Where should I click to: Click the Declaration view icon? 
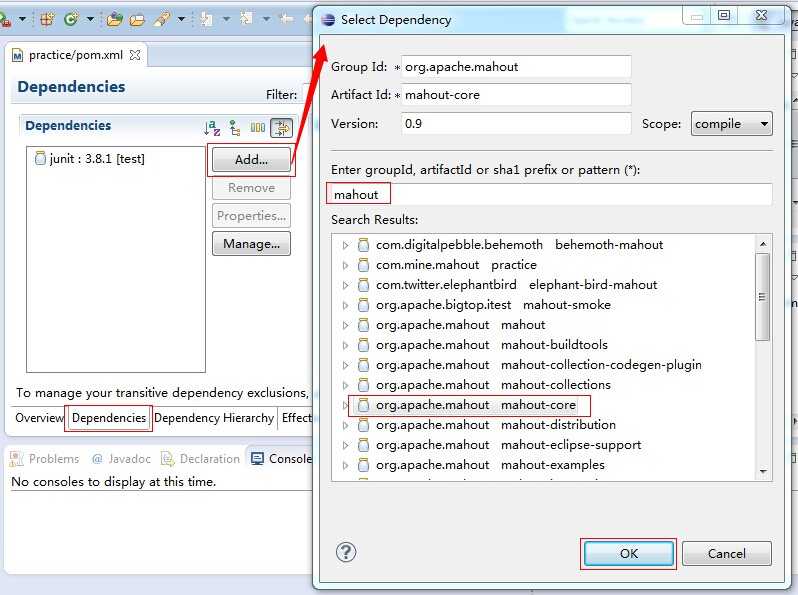pyautogui.click(x=167, y=459)
